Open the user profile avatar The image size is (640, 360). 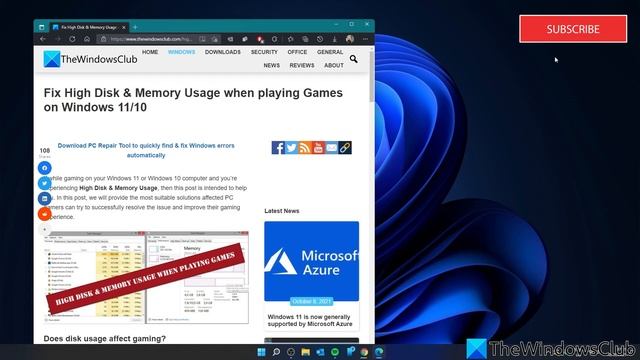(350, 39)
